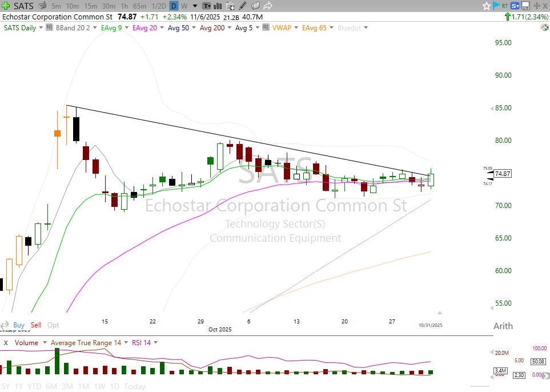Zoom chart to 5Y range
Image resolution: width=550 pixels, height=392 pixels.
click(x=6, y=386)
